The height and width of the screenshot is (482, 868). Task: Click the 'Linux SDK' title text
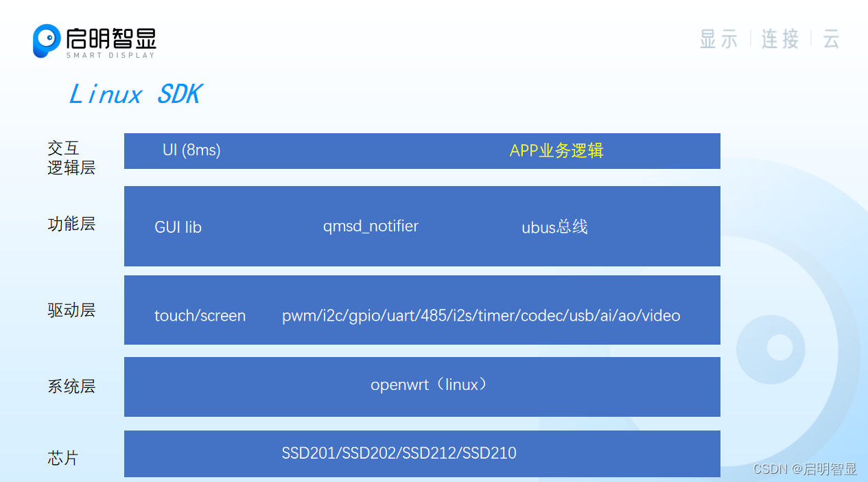click(135, 95)
